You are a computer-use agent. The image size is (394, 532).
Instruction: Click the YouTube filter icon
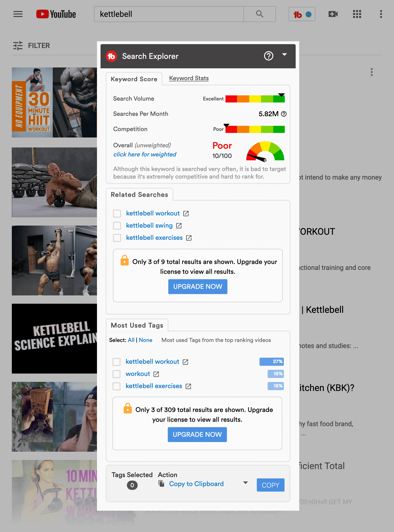[x=19, y=46]
